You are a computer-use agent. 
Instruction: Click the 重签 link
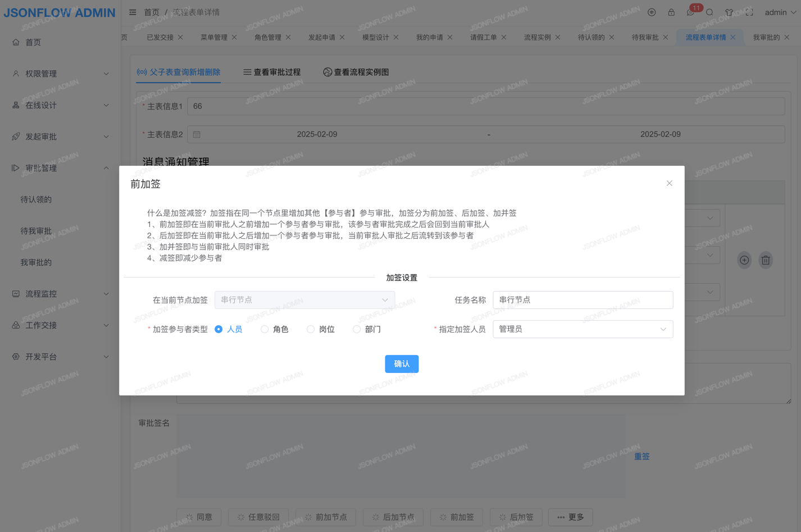[x=641, y=457]
